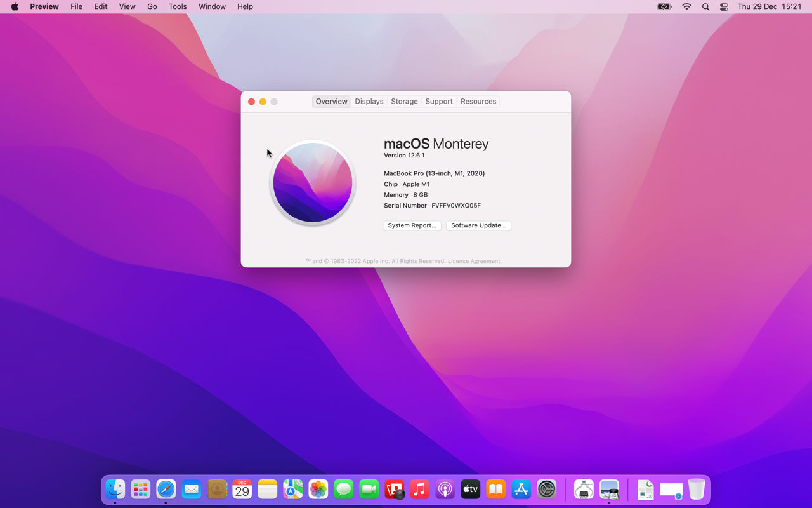Open Spotlight search from the menu bar
This screenshot has width=812, height=508.
point(705,6)
